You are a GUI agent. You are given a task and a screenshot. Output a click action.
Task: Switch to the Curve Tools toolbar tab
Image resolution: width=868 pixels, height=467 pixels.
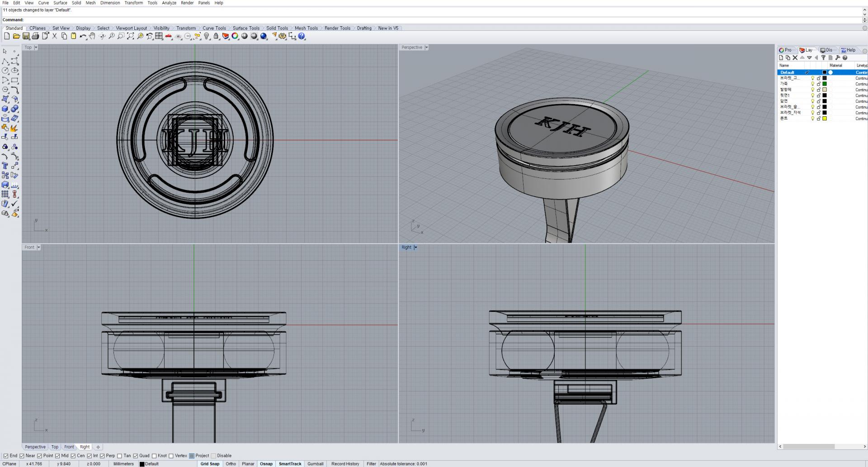tap(214, 28)
